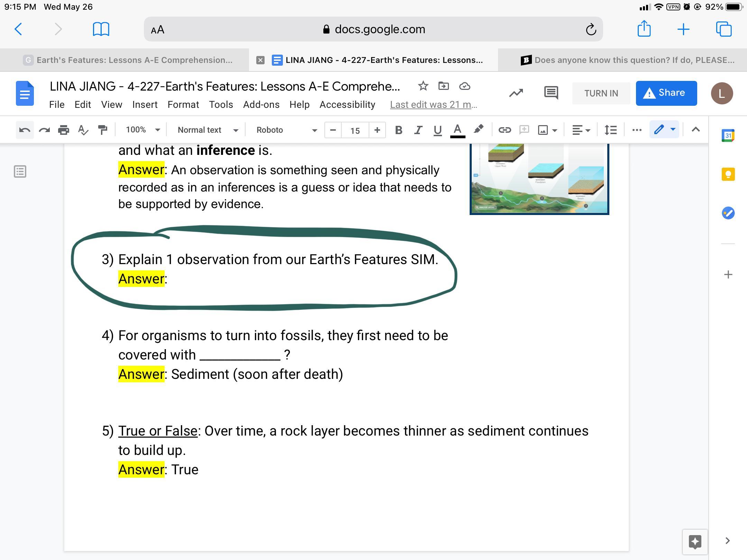This screenshot has width=747, height=560.
Task: Open the text color picker
Action: (x=457, y=130)
